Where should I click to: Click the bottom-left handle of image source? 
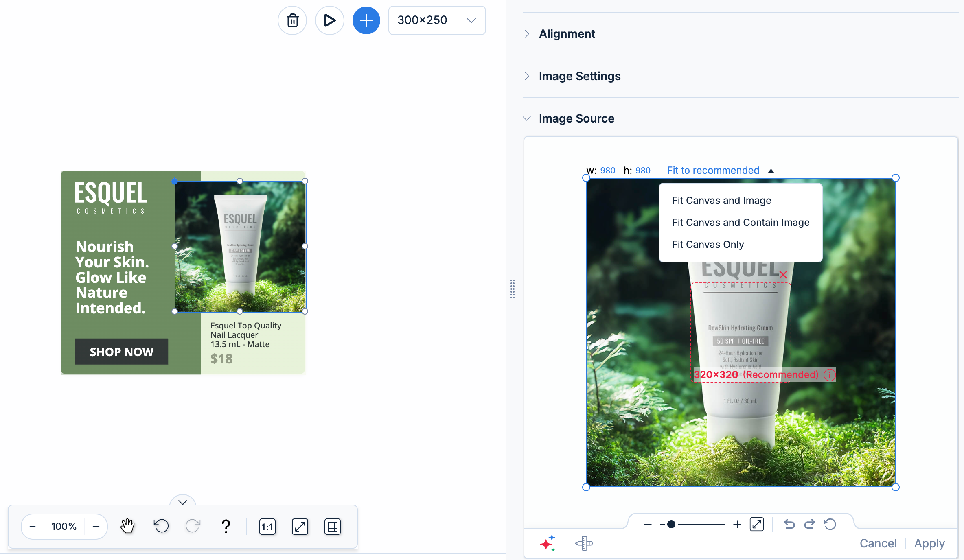(586, 487)
